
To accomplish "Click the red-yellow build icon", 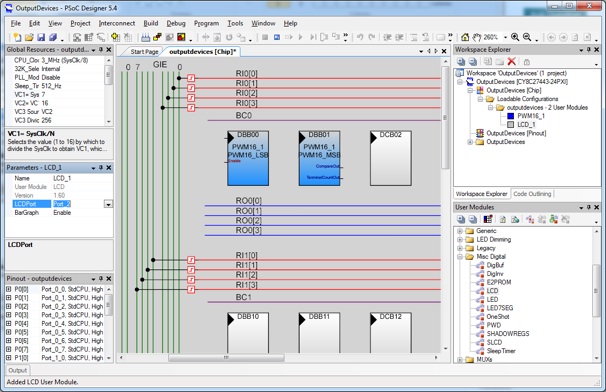I will (181, 37).
